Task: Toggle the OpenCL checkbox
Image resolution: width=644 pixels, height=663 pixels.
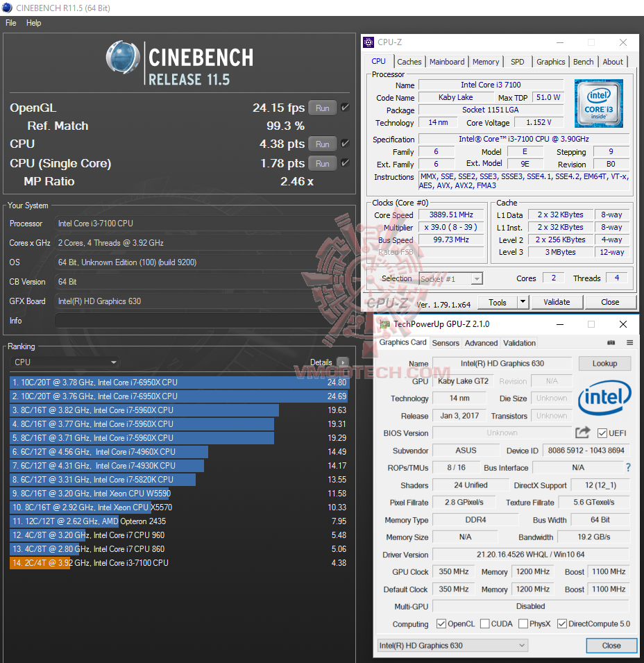Action: click(441, 623)
